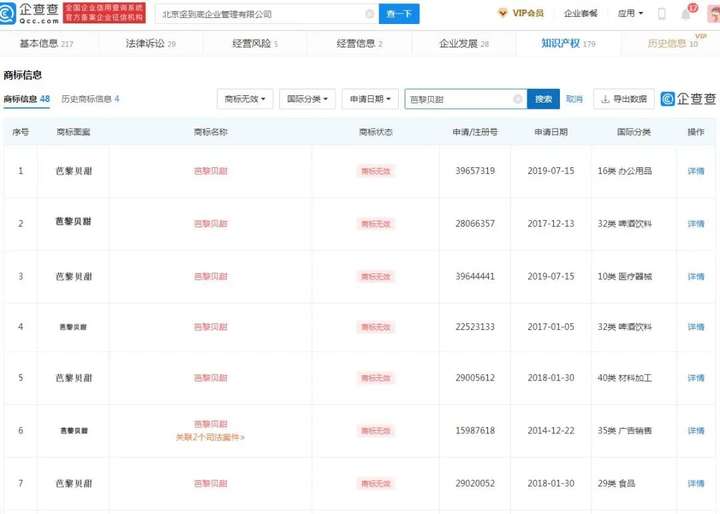Click 国际分类 column header
The width and height of the screenshot is (720, 514).
[x=633, y=132]
